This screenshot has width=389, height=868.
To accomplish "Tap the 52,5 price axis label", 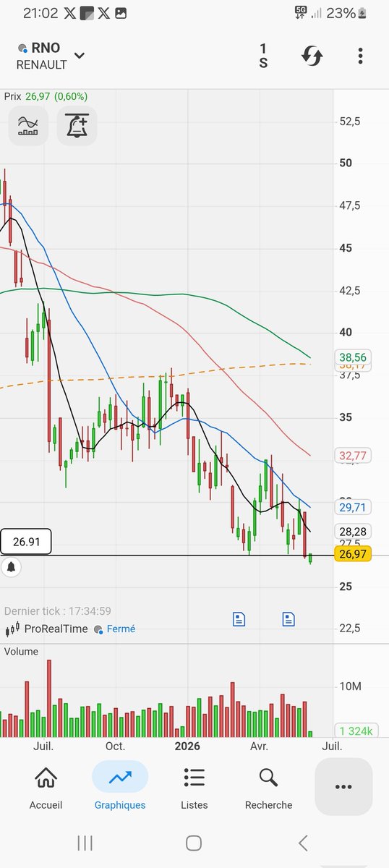I will pyautogui.click(x=351, y=121).
